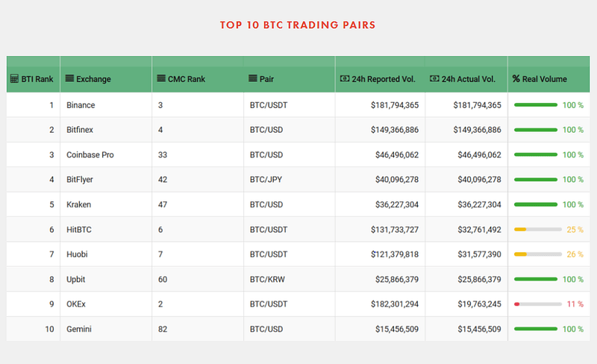The width and height of the screenshot is (597, 364).
Task: Click the list icon beside Exchange header
Action: coord(69,78)
